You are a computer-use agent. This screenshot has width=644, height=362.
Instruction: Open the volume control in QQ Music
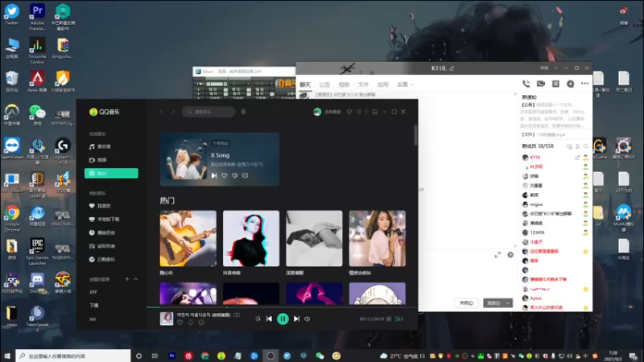[308, 319]
